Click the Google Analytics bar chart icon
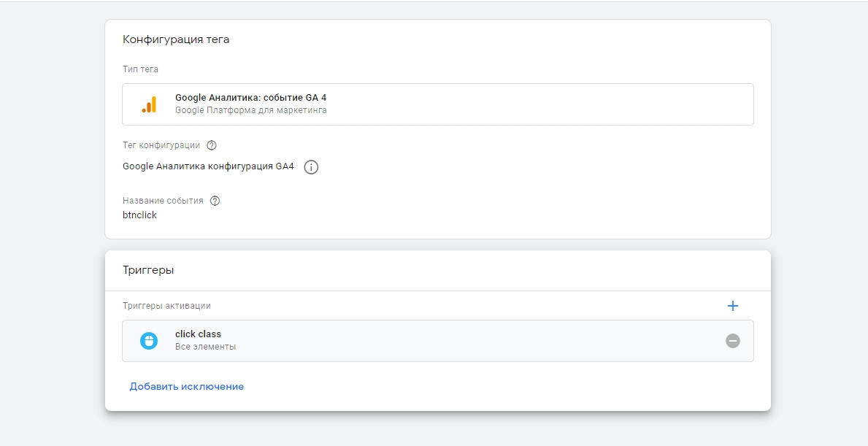This screenshot has width=868, height=446. [149, 104]
